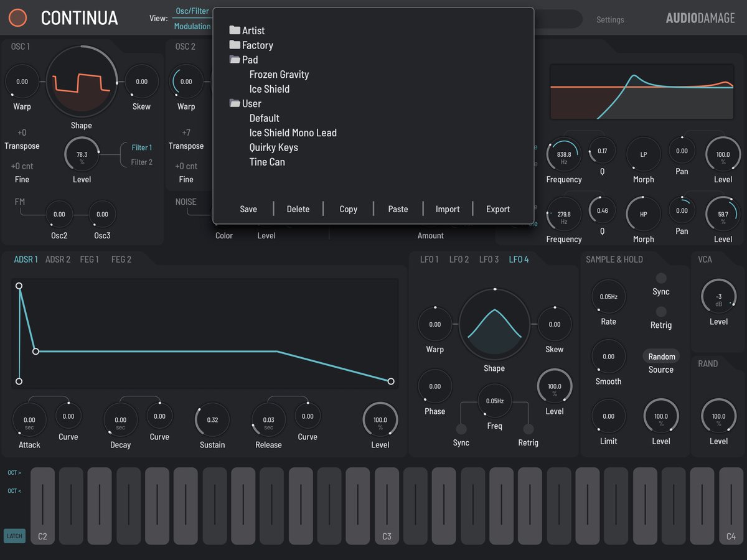Image resolution: width=747 pixels, height=560 pixels.
Task: Play the C3 key on keyboard
Action: 387,506
